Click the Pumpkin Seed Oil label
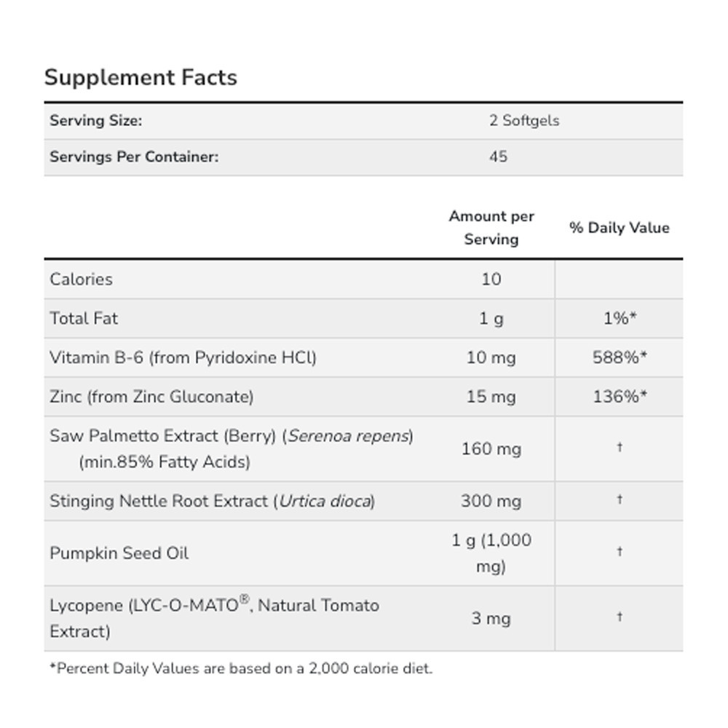Viewport: 728px width, 728px height. coord(119,553)
